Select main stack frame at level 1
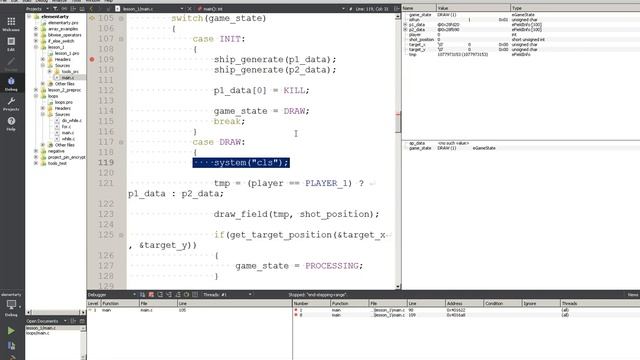 189,310
